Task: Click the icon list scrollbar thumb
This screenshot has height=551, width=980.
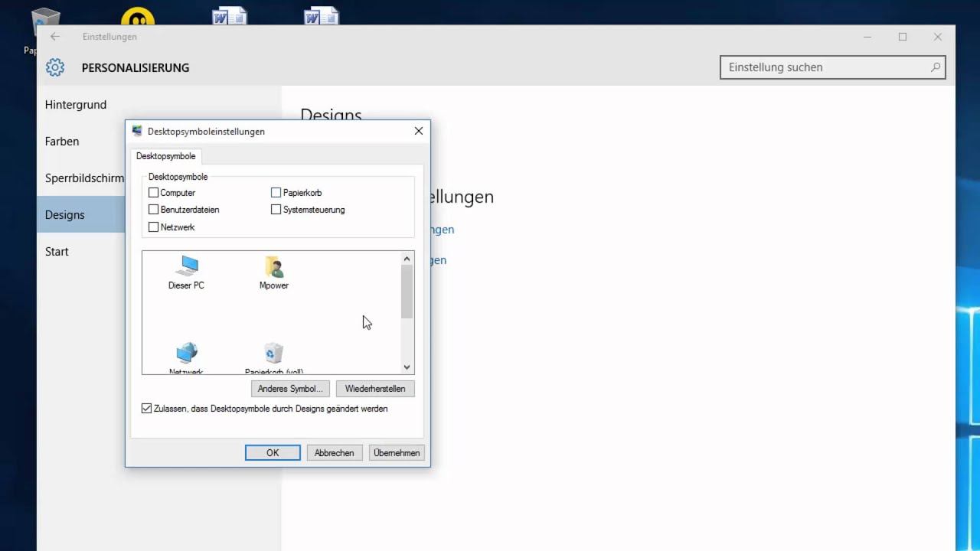Action: coord(407,292)
